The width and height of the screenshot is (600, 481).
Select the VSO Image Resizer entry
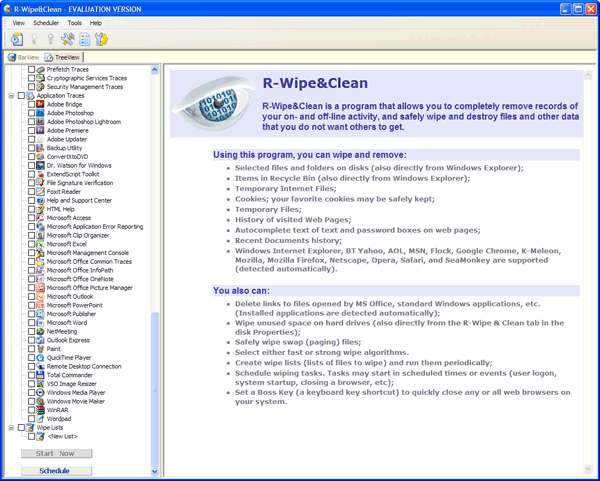tap(72, 384)
